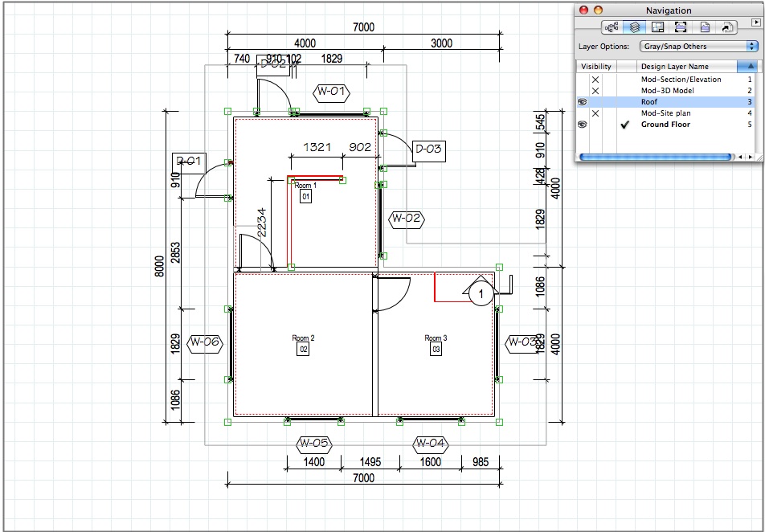Click the Room 3 number box 03
765x532 pixels.
436,349
